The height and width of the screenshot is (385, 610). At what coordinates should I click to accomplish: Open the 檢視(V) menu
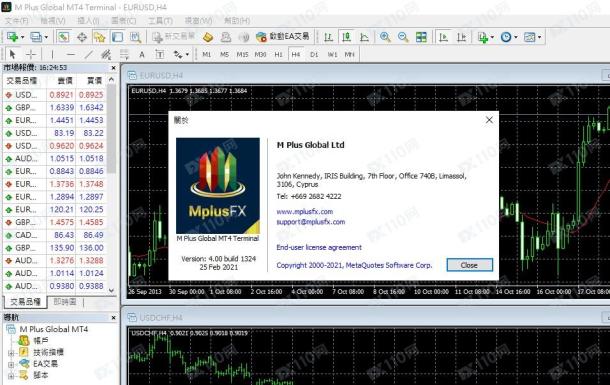[x=53, y=21]
